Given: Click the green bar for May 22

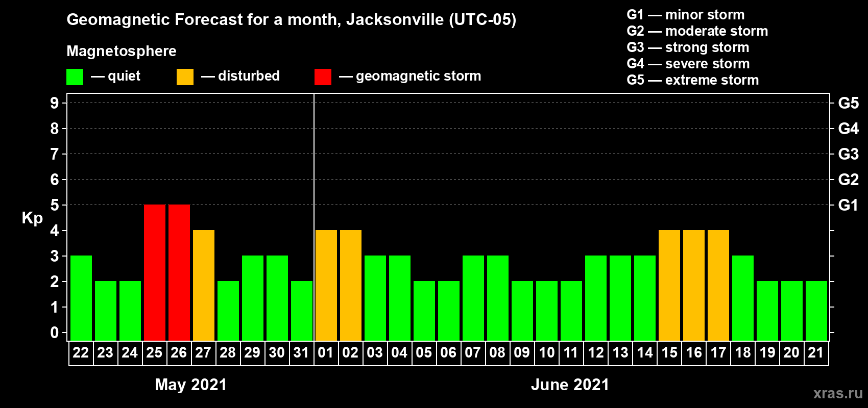Looking at the screenshot, I should pos(81,298).
